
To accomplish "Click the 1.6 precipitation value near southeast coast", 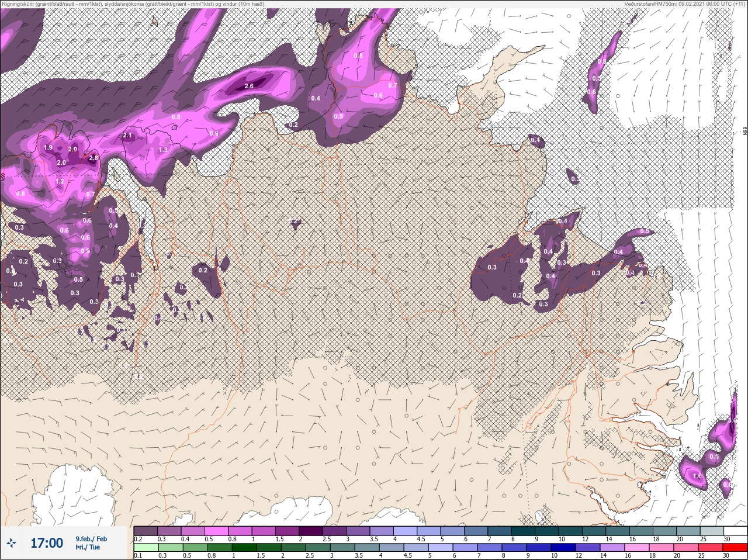I will (697, 476).
